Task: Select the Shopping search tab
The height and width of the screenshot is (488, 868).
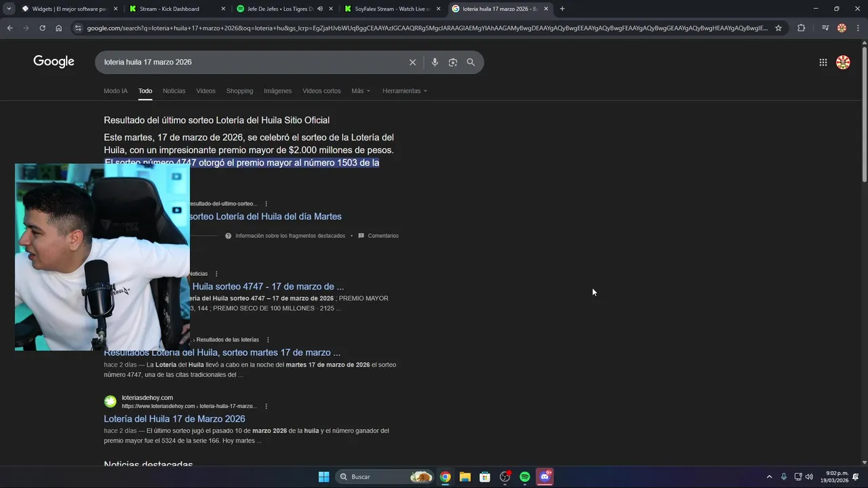Action: point(239,91)
